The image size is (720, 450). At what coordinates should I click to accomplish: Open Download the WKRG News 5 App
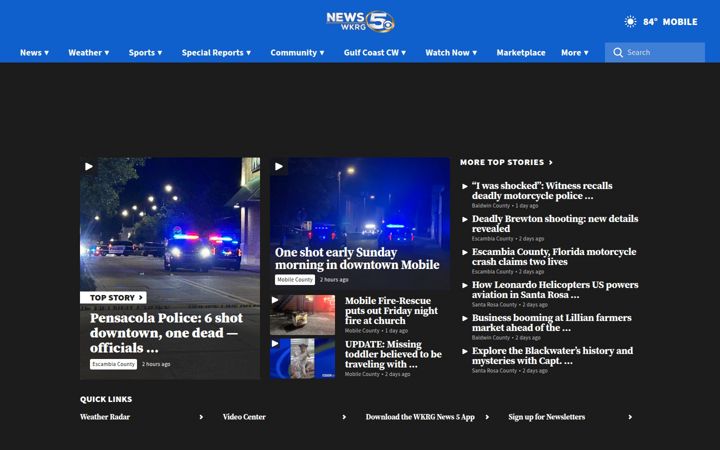point(420,417)
